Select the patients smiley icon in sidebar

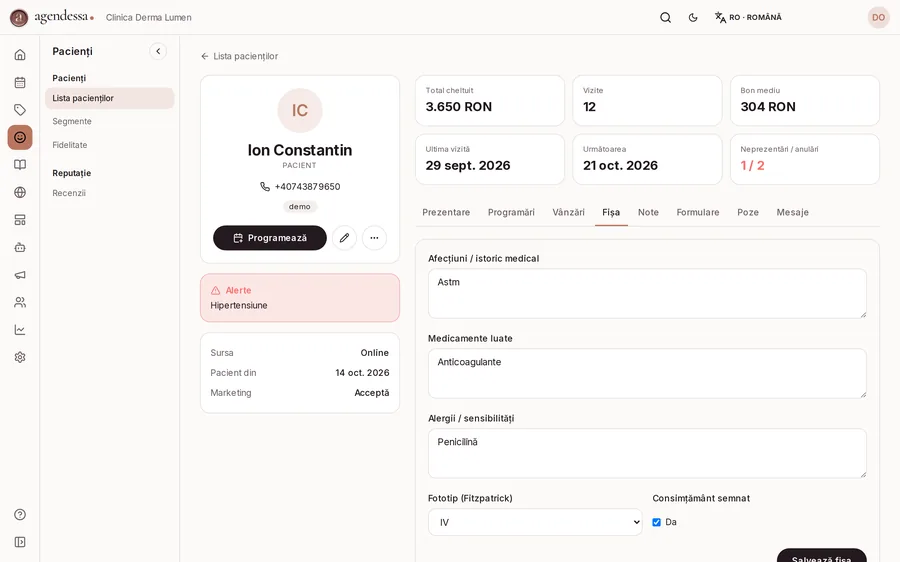(x=20, y=137)
